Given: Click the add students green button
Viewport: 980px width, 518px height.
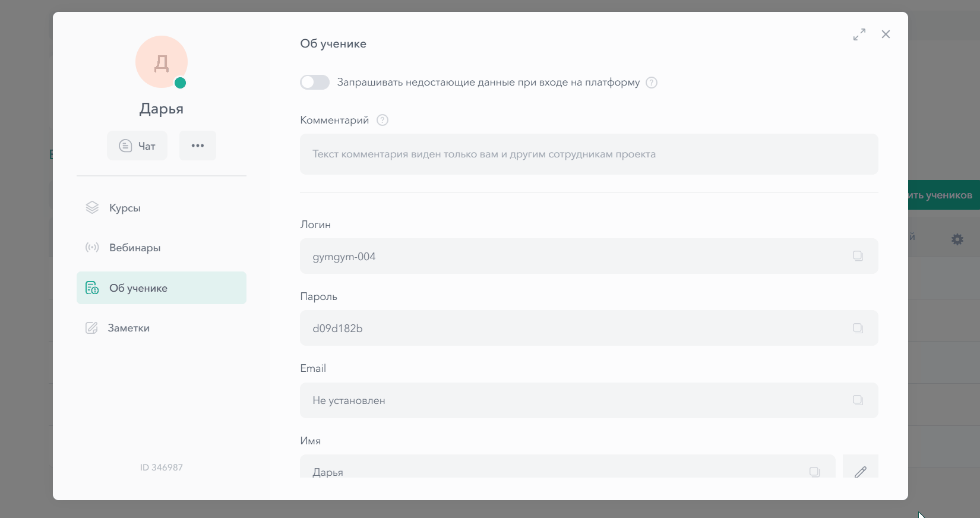Looking at the screenshot, I should (944, 195).
